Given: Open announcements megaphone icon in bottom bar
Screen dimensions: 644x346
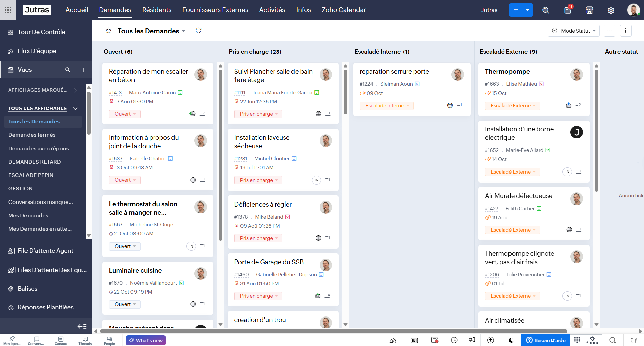Looking at the screenshot, I should tap(472, 340).
